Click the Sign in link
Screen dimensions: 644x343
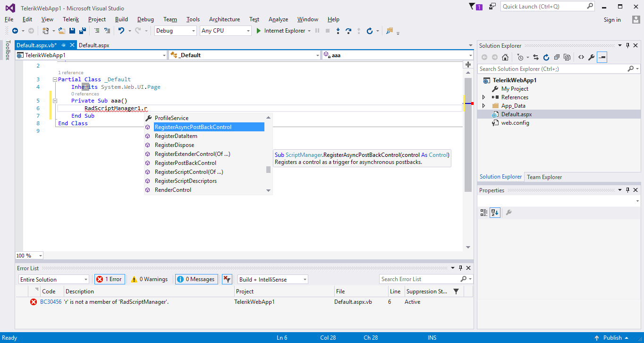coord(612,20)
